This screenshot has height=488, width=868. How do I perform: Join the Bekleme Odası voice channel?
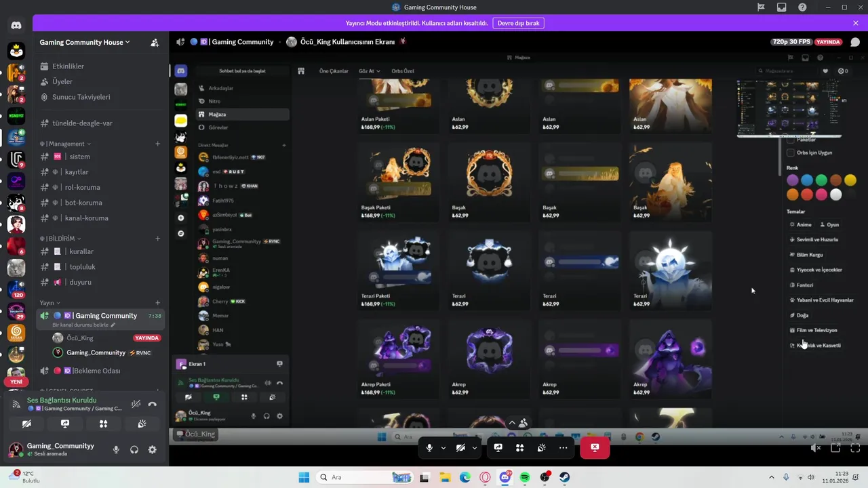102,371
